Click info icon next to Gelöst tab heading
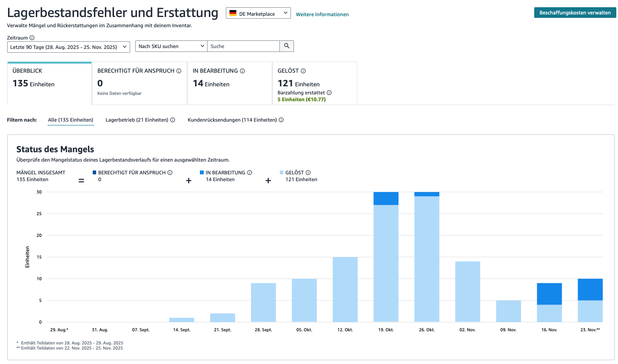Screen dimensions: 618x364 pos(303,71)
